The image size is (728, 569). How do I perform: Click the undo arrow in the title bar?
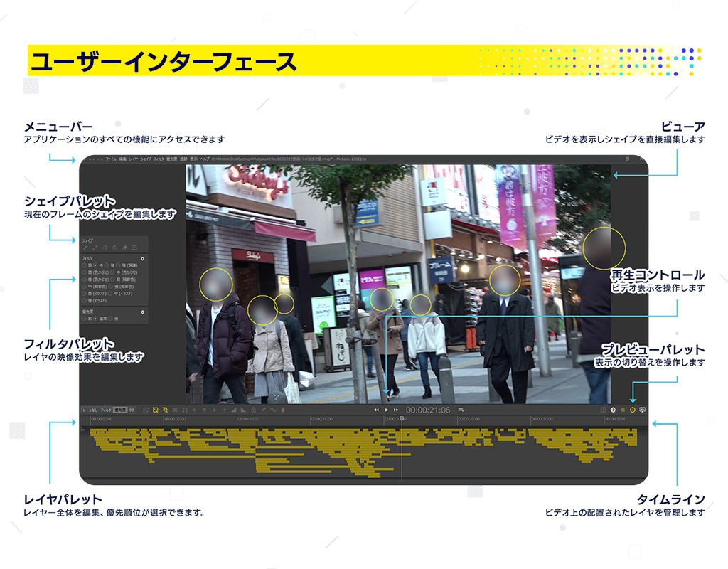tap(92, 159)
